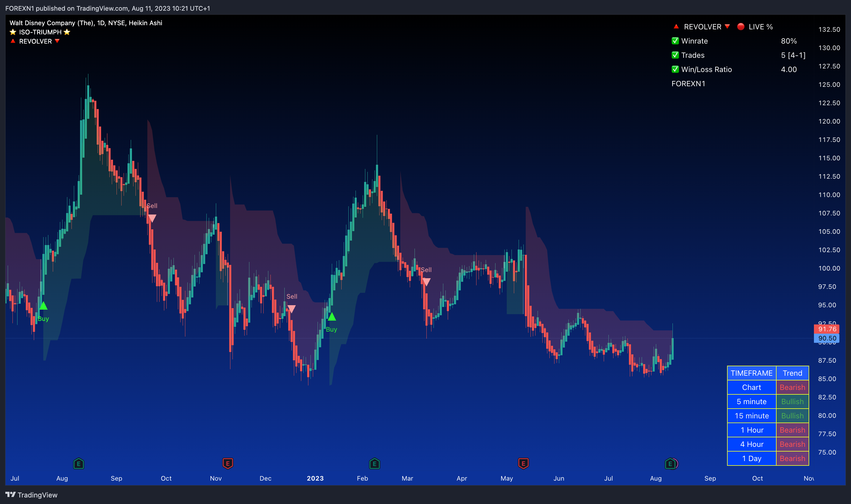Click the green earnings marker in August 2023
The image size is (851, 504).
pos(670,464)
